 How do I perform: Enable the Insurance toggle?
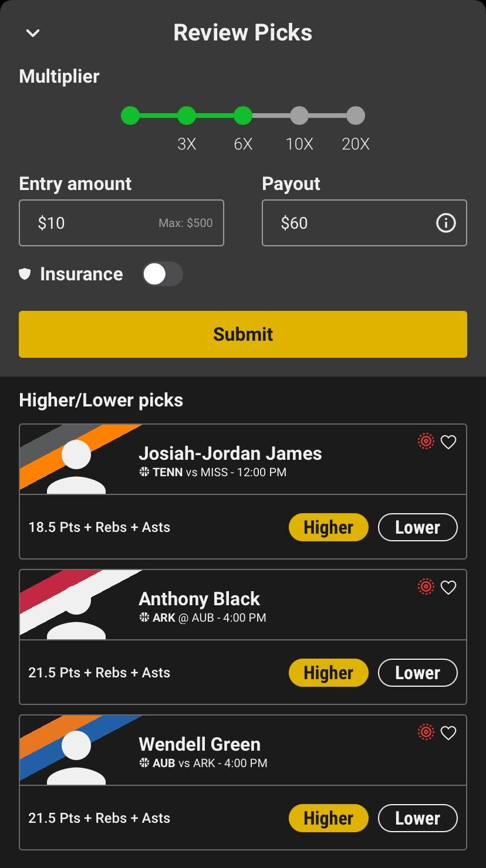point(163,274)
